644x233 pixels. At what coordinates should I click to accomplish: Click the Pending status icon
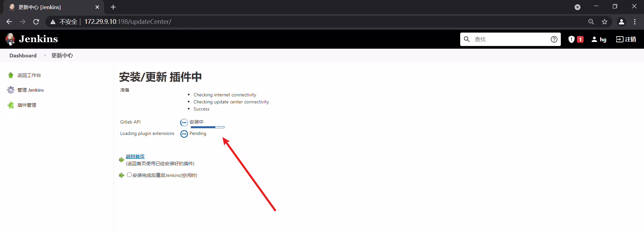pos(184,134)
